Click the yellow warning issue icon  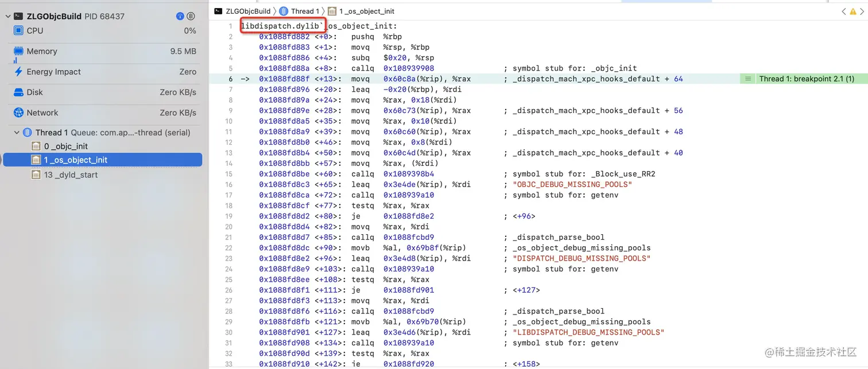coord(852,11)
